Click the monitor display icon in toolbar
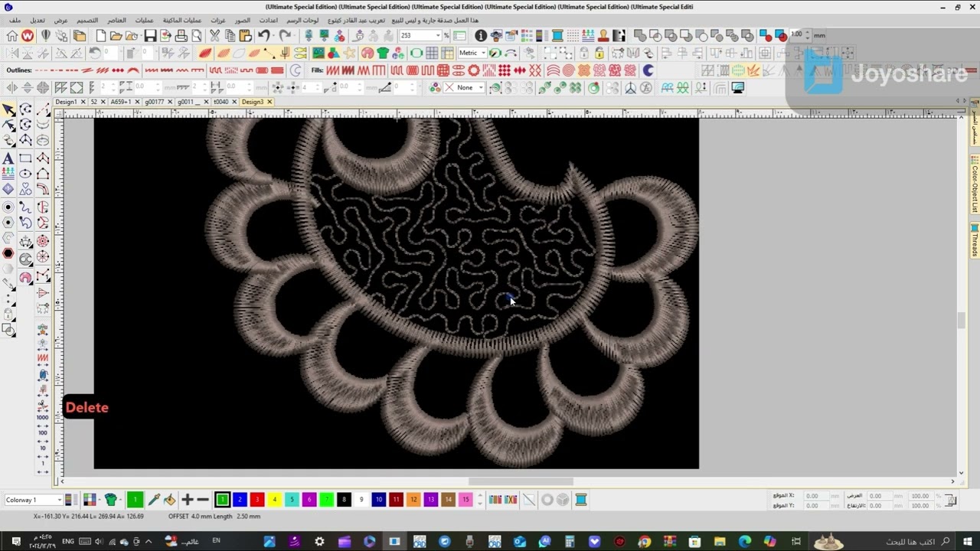 point(738,88)
